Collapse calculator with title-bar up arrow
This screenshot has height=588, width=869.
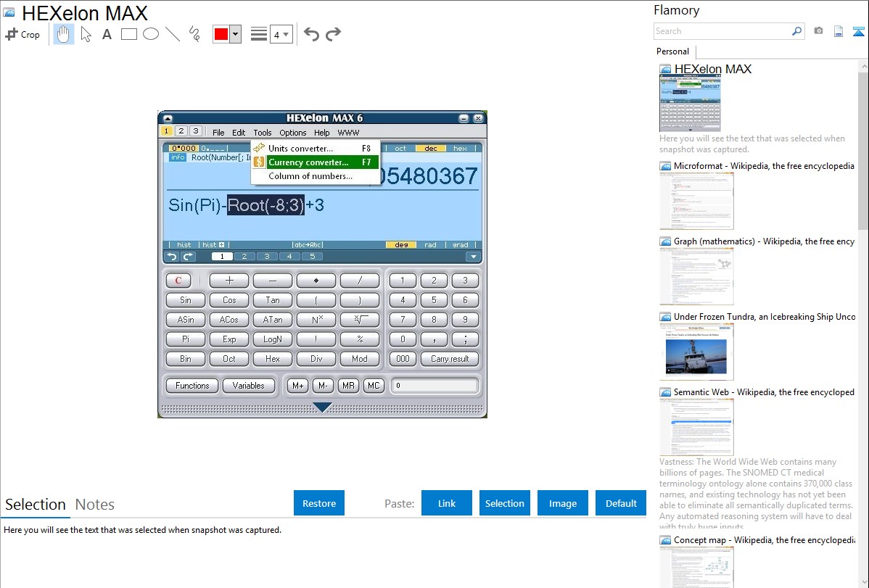point(168,118)
